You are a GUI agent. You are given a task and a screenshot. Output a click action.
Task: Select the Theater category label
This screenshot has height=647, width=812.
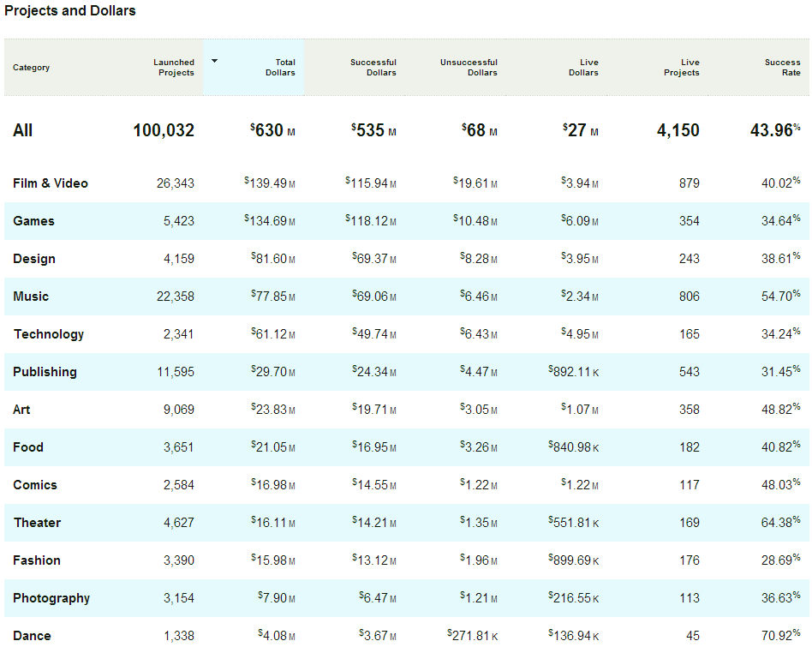(38, 523)
